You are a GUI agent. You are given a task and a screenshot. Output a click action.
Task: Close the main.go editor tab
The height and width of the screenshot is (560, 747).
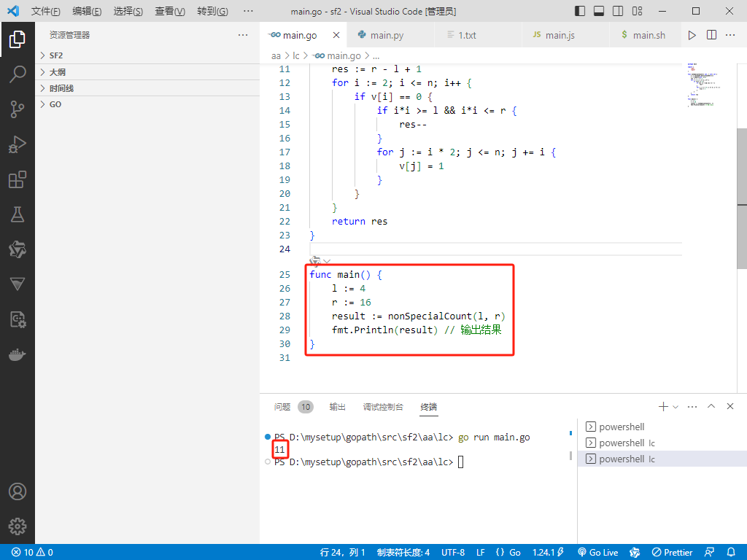pos(336,35)
